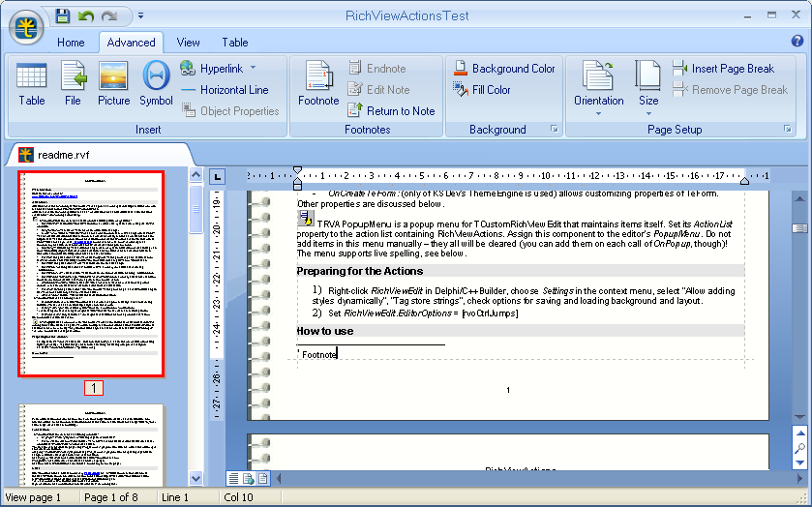Open the Table ribbon tab
The width and height of the screenshot is (812, 507).
(x=235, y=43)
